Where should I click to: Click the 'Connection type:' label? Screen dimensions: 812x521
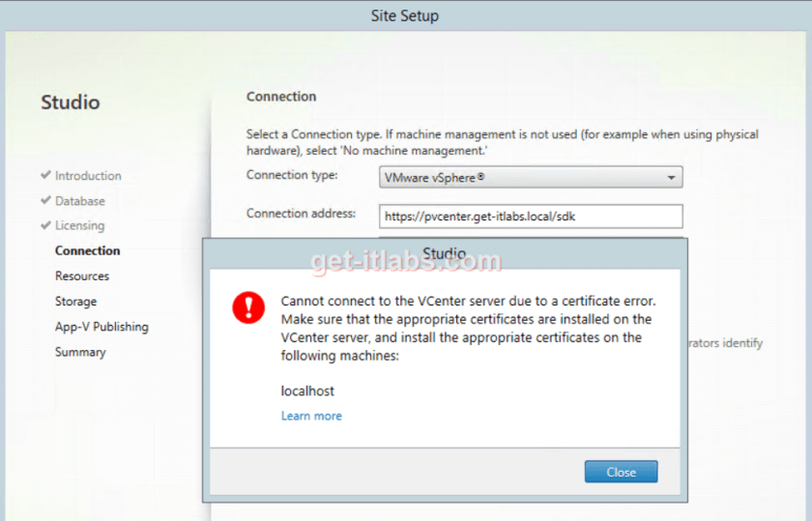tap(292, 175)
